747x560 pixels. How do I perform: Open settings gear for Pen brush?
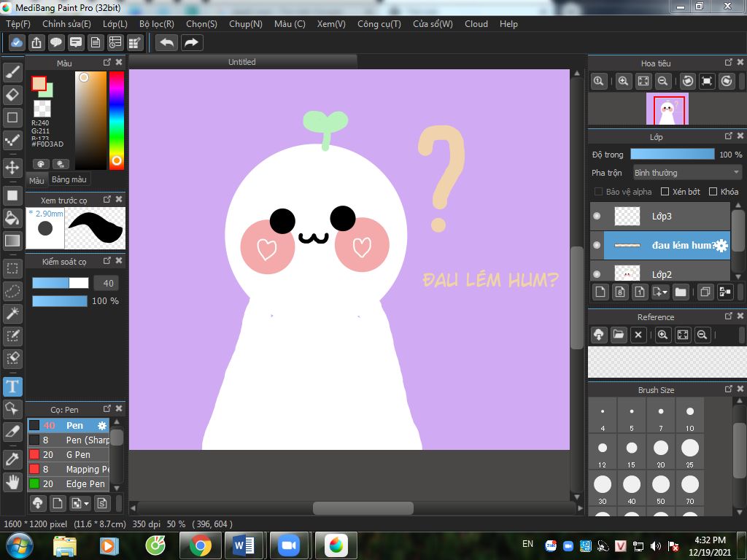[102, 426]
